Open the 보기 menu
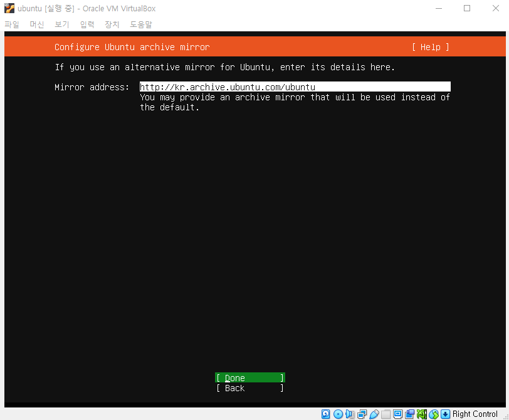Viewport: 509px width, 420px height. (x=62, y=24)
